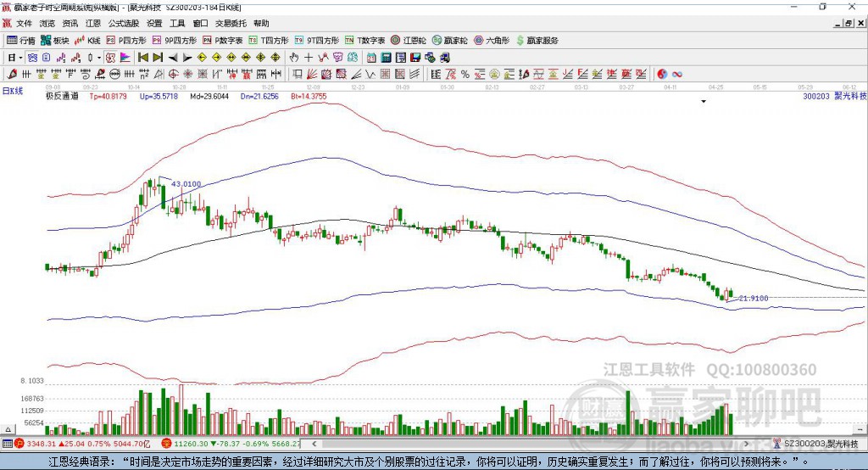Select the crosshair cursor tool
Screen dimensions: 868x470
coord(309,58)
